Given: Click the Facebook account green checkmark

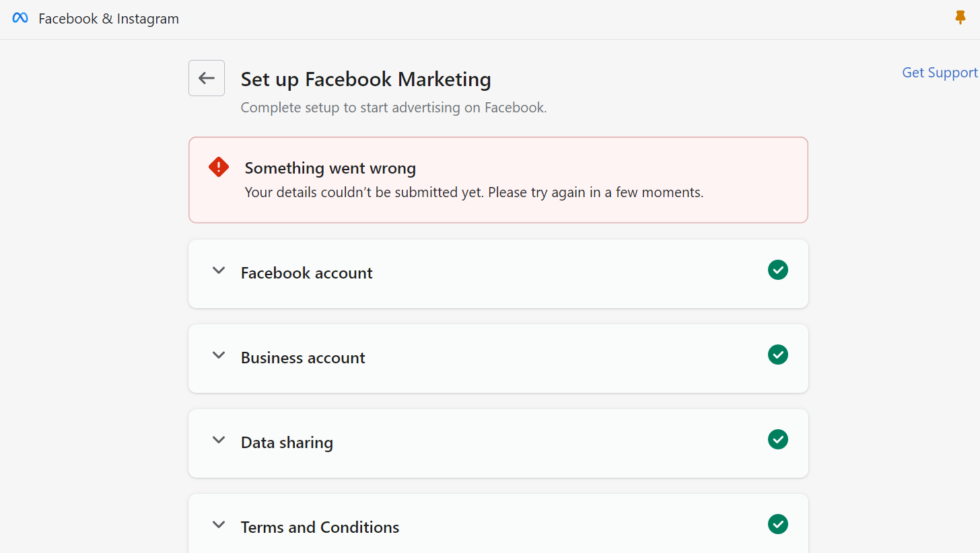Looking at the screenshot, I should [x=778, y=270].
